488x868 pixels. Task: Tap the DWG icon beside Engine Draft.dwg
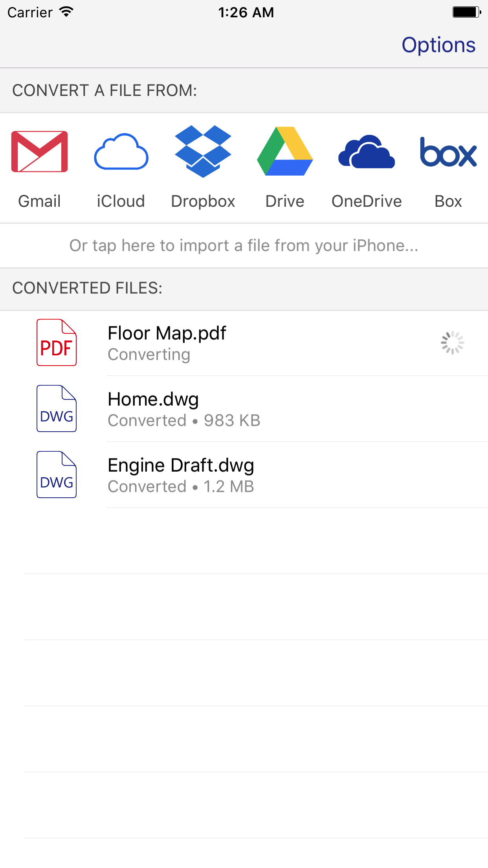(57, 474)
